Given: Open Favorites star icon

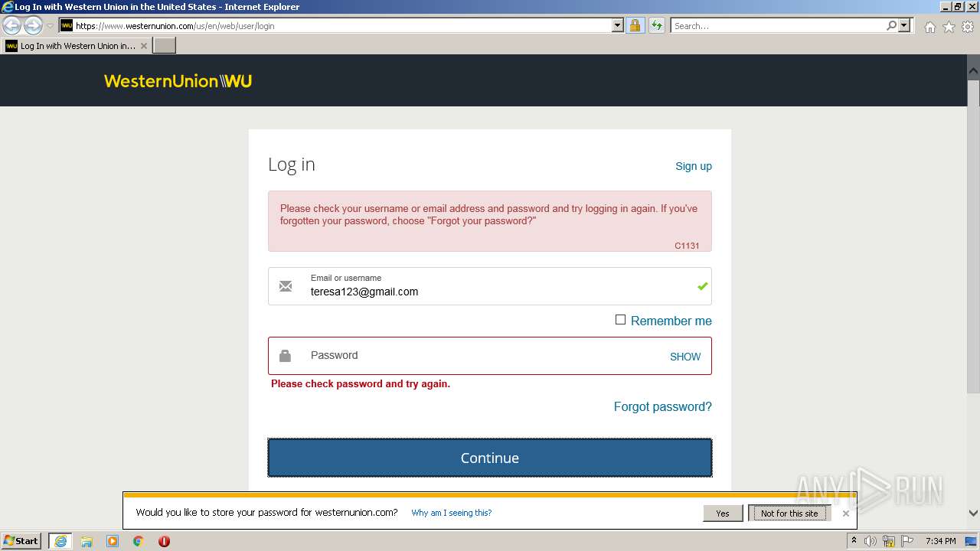Looking at the screenshot, I should (949, 27).
